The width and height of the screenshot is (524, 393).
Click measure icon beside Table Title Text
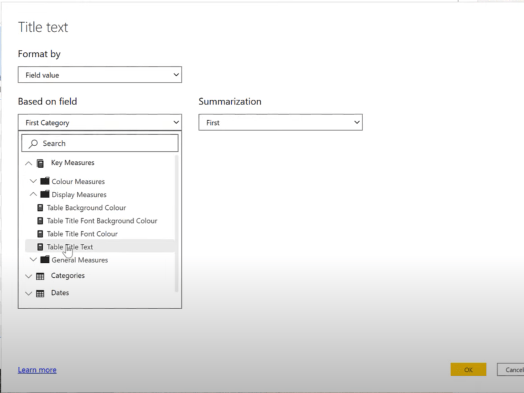(x=40, y=247)
